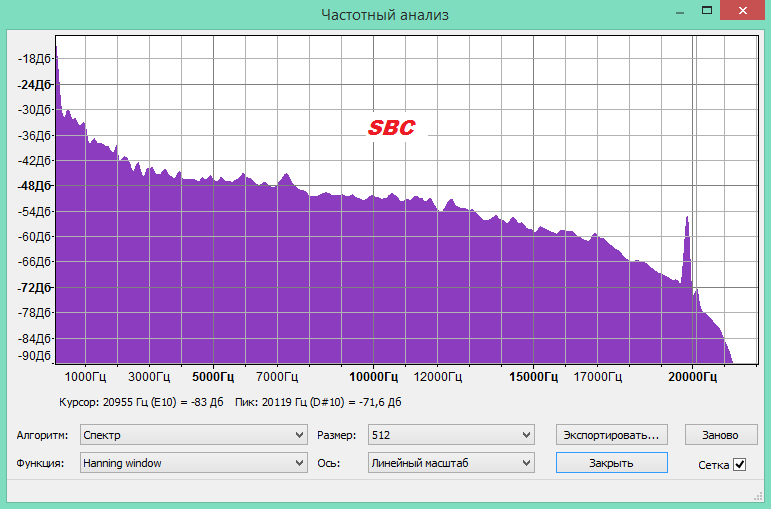
Task: Click the Частотный анализ title bar text
Action: pyautogui.click(x=385, y=14)
